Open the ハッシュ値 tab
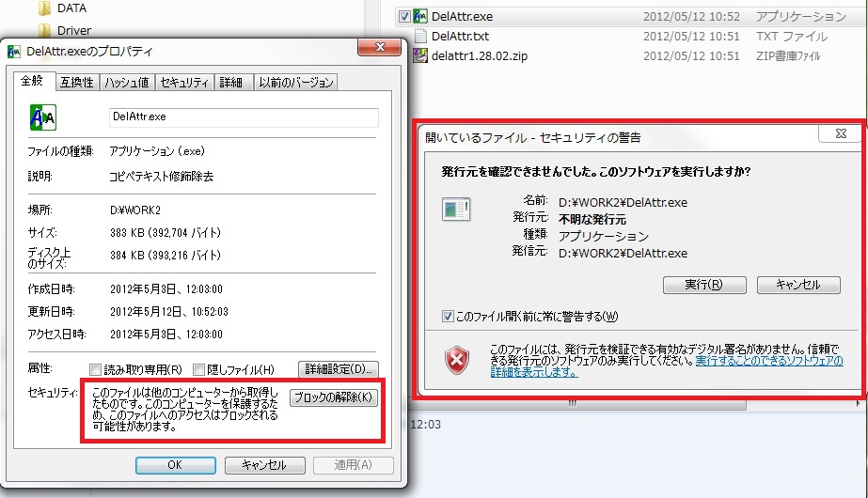This screenshot has width=868, height=498. 127,83
